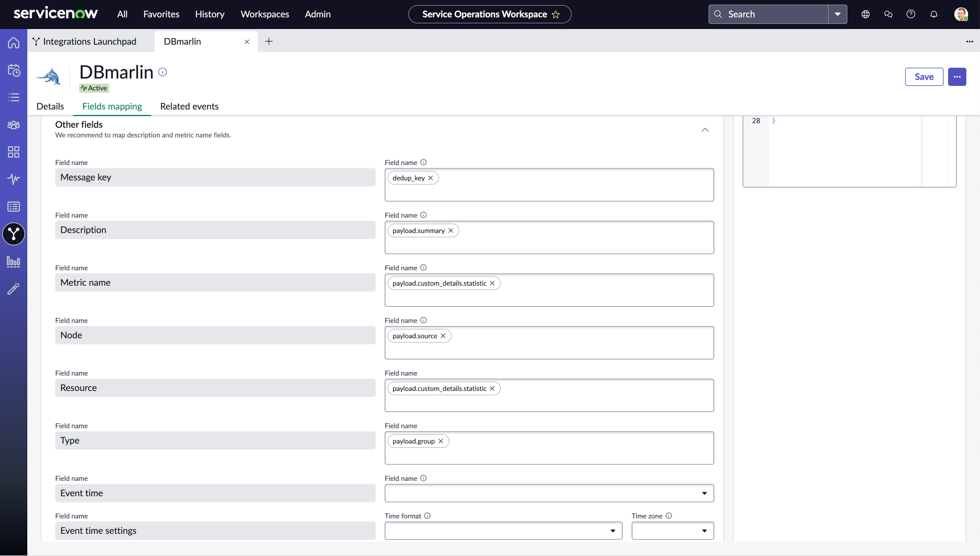
Task: Click info icon beside Time format label
Action: [427, 516]
